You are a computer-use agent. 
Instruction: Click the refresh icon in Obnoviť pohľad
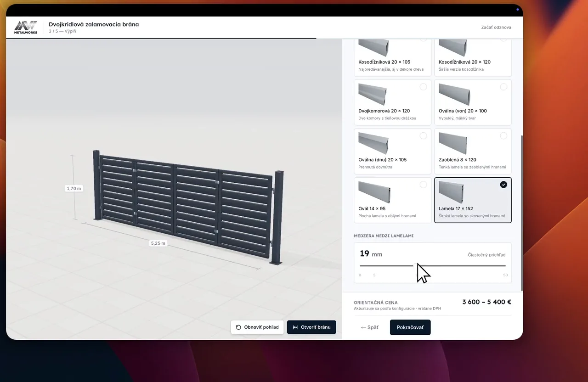(x=238, y=327)
